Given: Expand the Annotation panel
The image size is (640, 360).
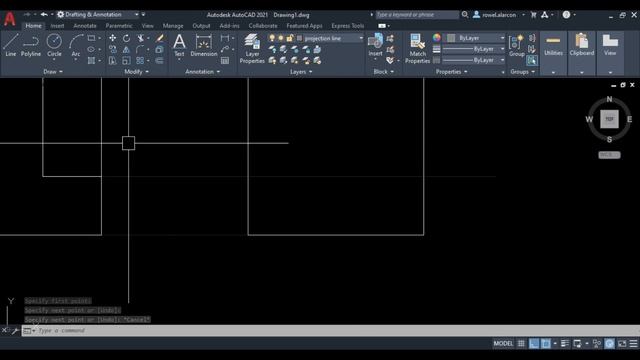Looking at the screenshot, I should pos(202,71).
